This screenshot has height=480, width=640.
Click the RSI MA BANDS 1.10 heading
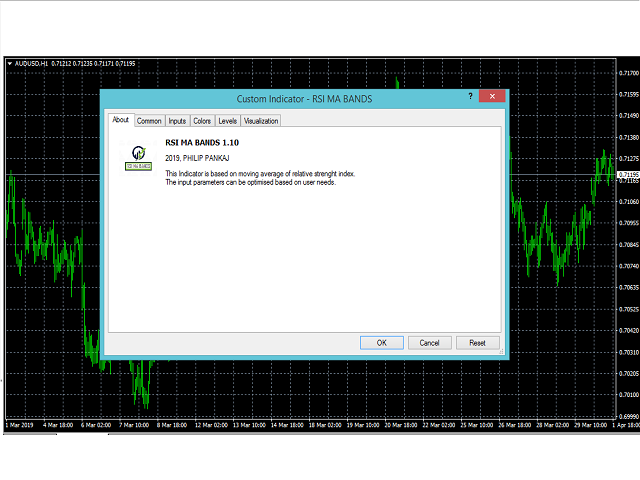tap(202, 143)
